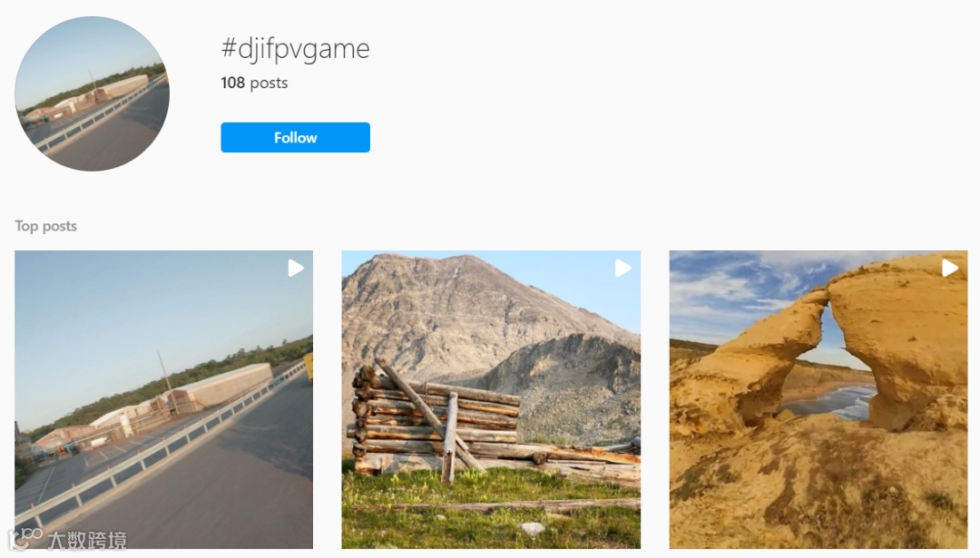Click video play icon on sandstone arch post
This screenshot has height=558, width=980.
click(x=949, y=268)
